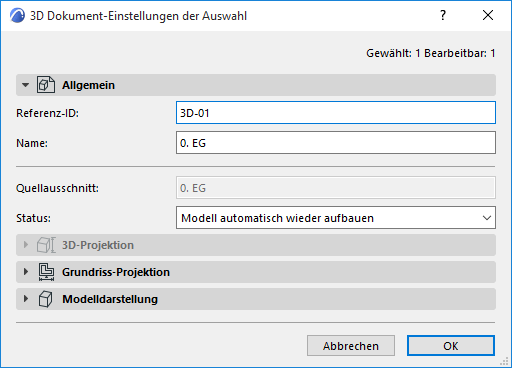Click the Allgemein panel heading text
Image resolution: width=512 pixels, height=368 pixels.
[88, 85]
